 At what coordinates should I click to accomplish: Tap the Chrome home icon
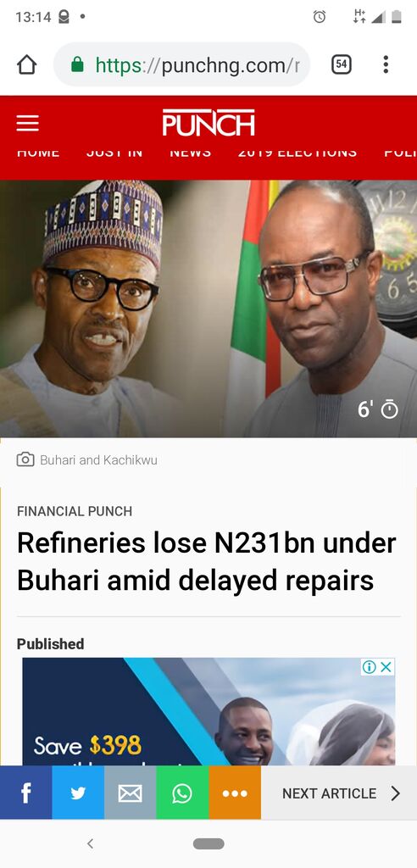tap(26, 64)
